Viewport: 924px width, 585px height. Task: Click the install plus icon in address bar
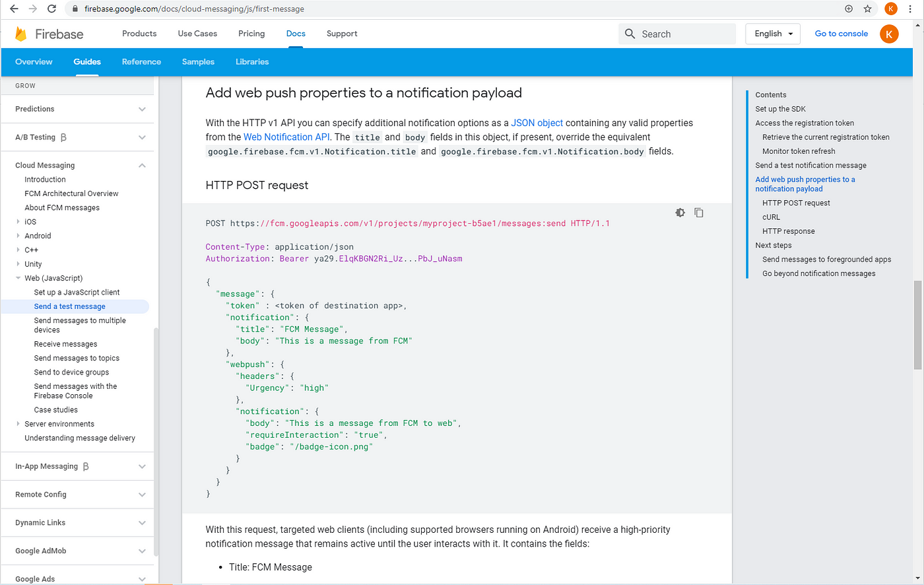tap(849, 9)
